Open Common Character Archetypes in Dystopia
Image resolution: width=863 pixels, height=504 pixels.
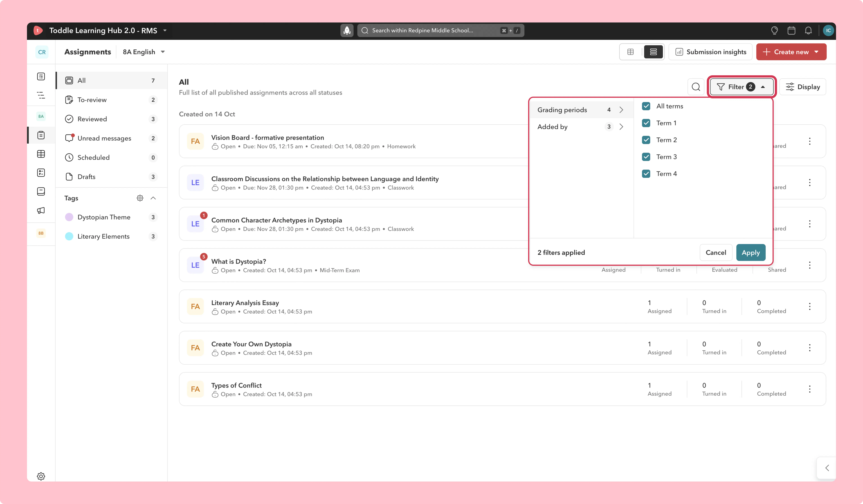pos(277,220)
